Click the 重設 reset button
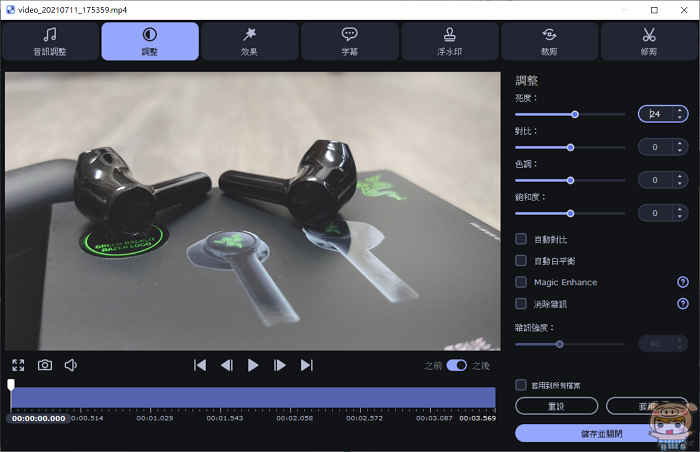 pyautogui.click(x=557, y=406)
